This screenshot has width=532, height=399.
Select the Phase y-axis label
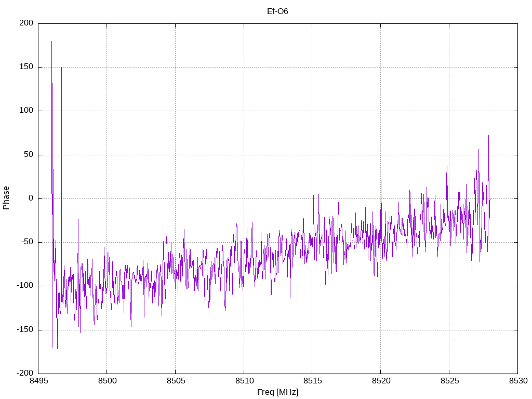(6, 198)
